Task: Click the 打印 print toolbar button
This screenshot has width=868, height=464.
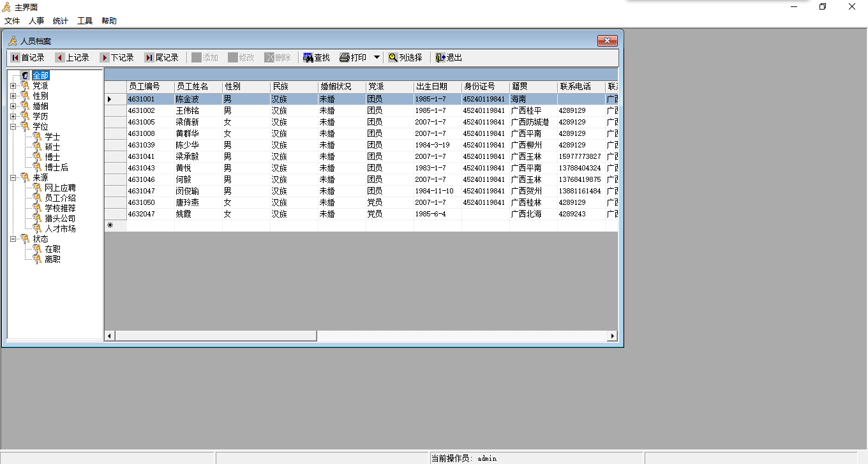Action: pos(353,57)
